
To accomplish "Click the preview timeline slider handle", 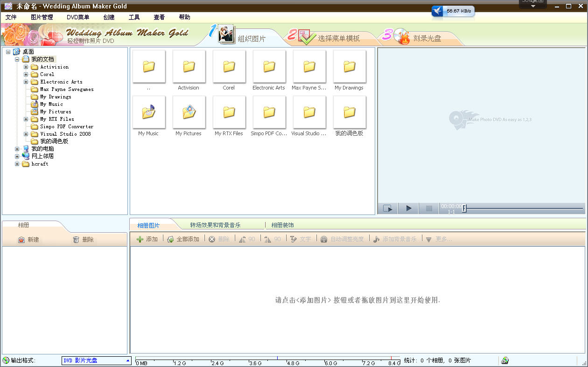I will tap(464, 208).
